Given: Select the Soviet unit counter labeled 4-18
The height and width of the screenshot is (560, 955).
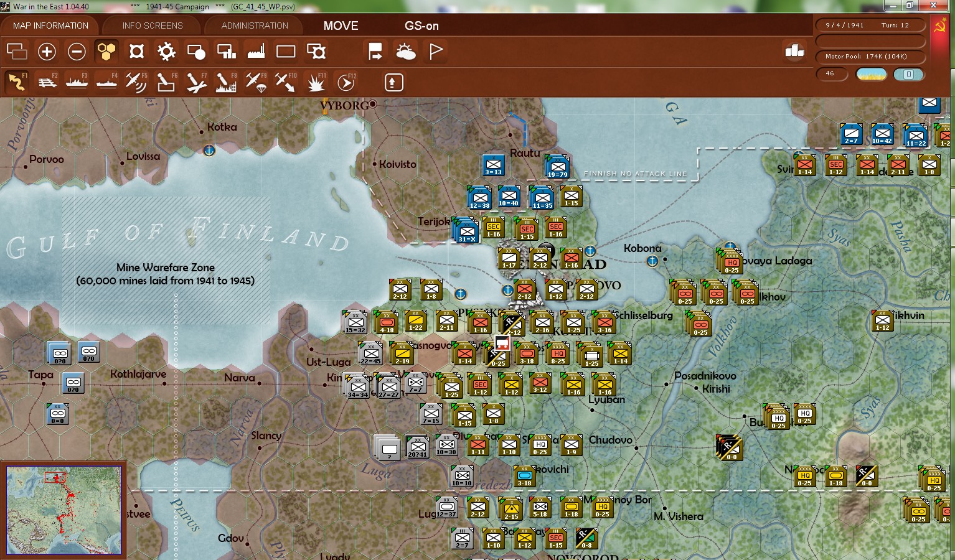Looking at the screenshot, I should coord(387,322).
